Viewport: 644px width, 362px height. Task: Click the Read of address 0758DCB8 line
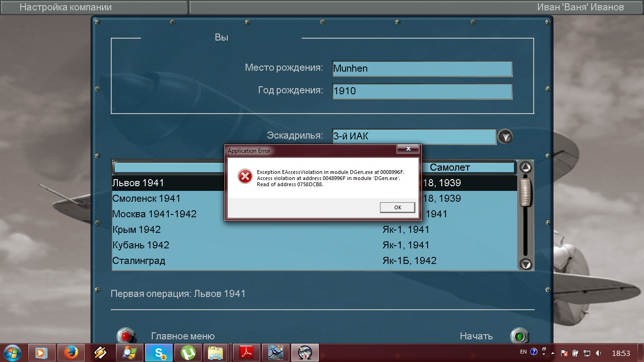tap(290, 184)
